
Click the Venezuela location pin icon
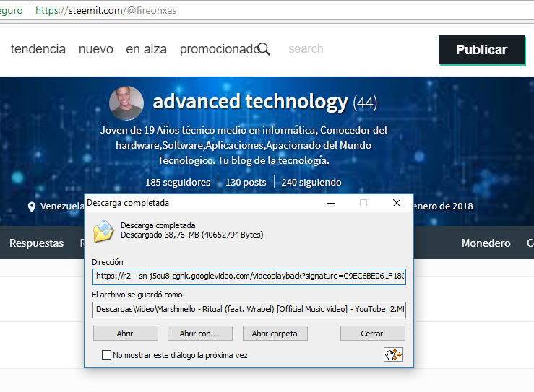[32, 207]
